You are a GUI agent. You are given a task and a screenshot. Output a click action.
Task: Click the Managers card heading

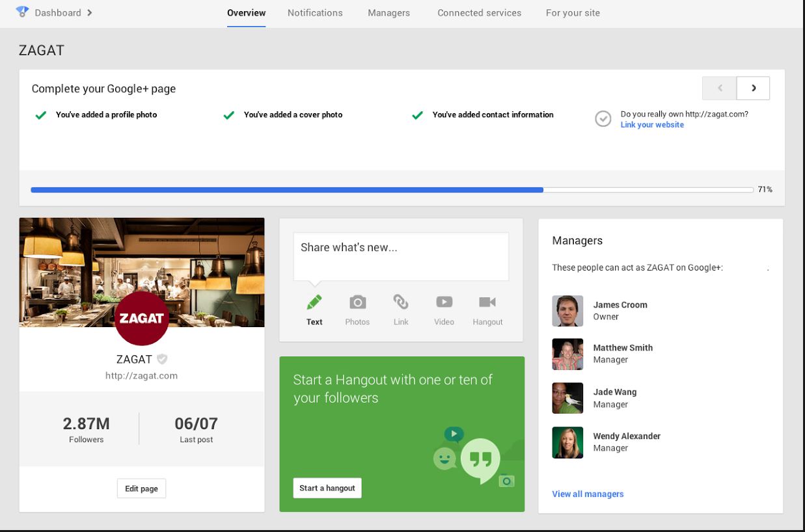tap(577, 241)
